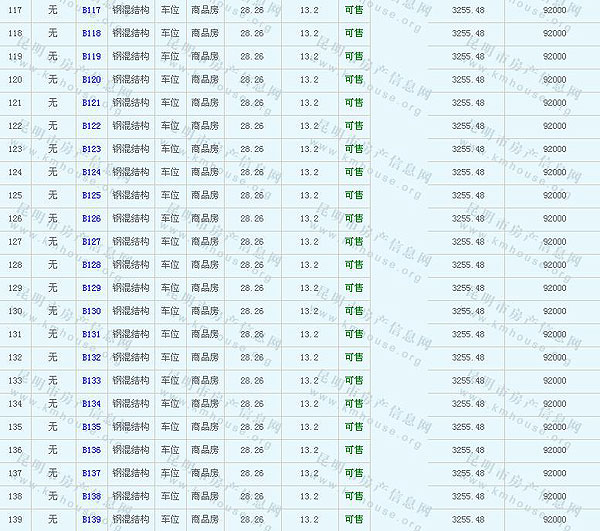This screenshot has width=600, height=531.
Task: Open the B117 parking space link
Action: [91, 10]
